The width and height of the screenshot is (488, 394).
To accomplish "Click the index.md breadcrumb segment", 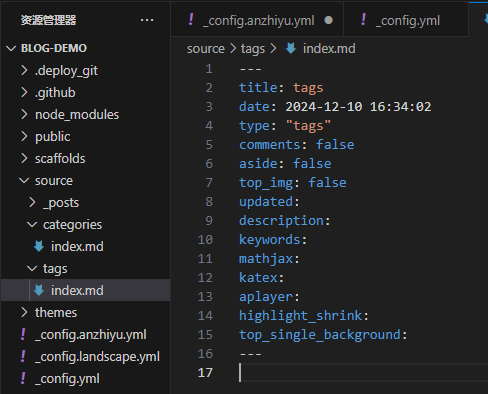I will tap(329, 49).
